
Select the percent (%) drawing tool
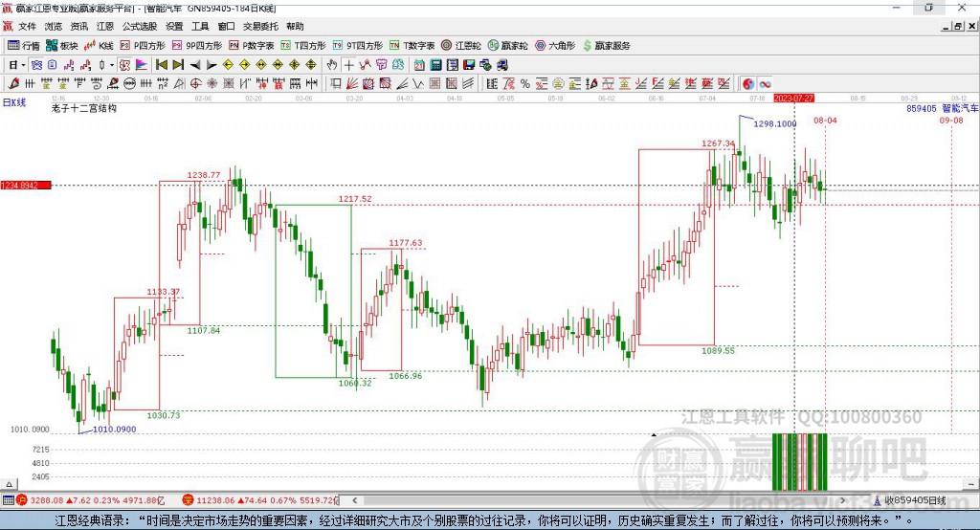(525, 84)
